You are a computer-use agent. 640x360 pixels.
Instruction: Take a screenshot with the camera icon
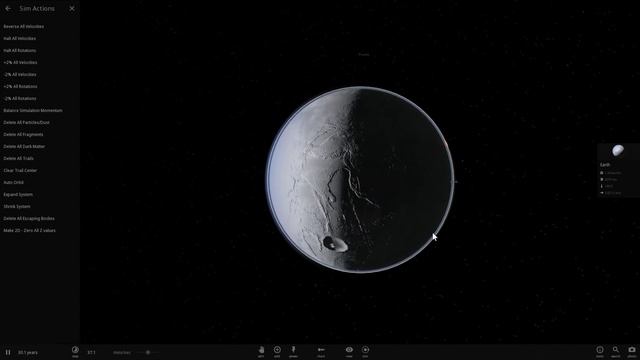[x=631, y=351]
